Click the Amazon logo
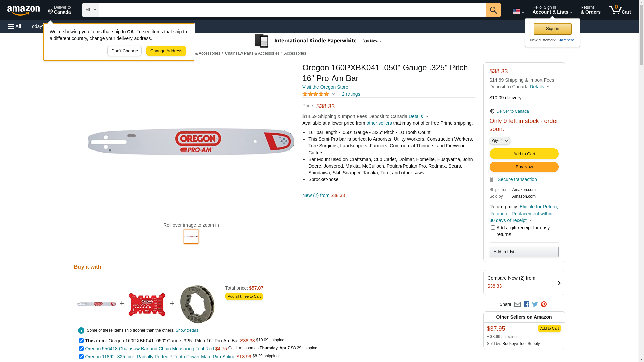 tap(23, 10)
